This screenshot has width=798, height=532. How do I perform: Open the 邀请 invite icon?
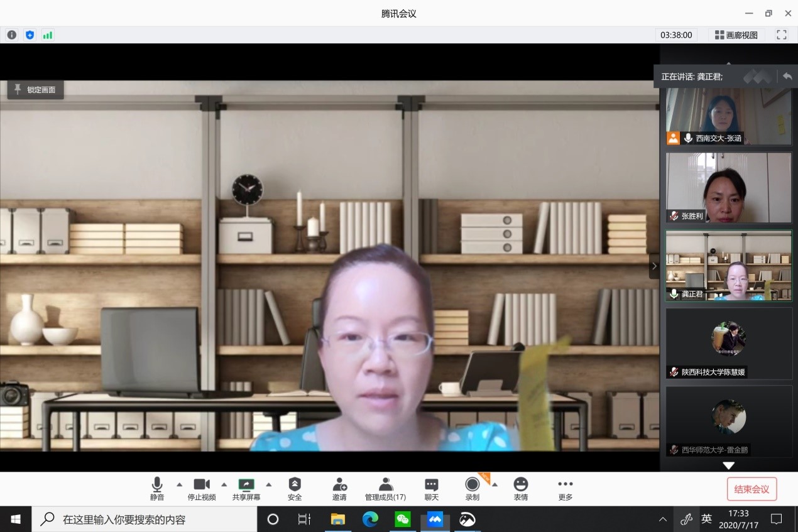[x=339, y=489]
